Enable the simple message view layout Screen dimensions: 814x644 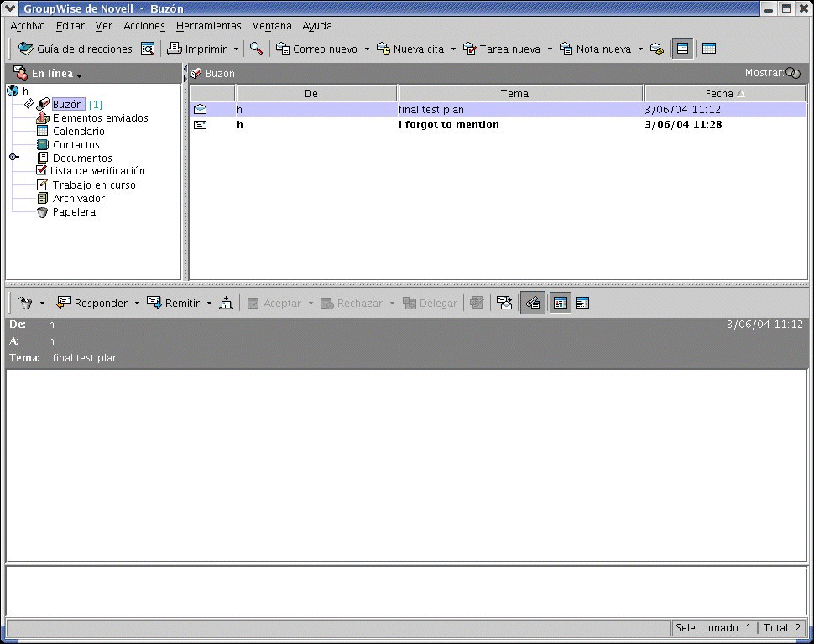coord(708,48)
